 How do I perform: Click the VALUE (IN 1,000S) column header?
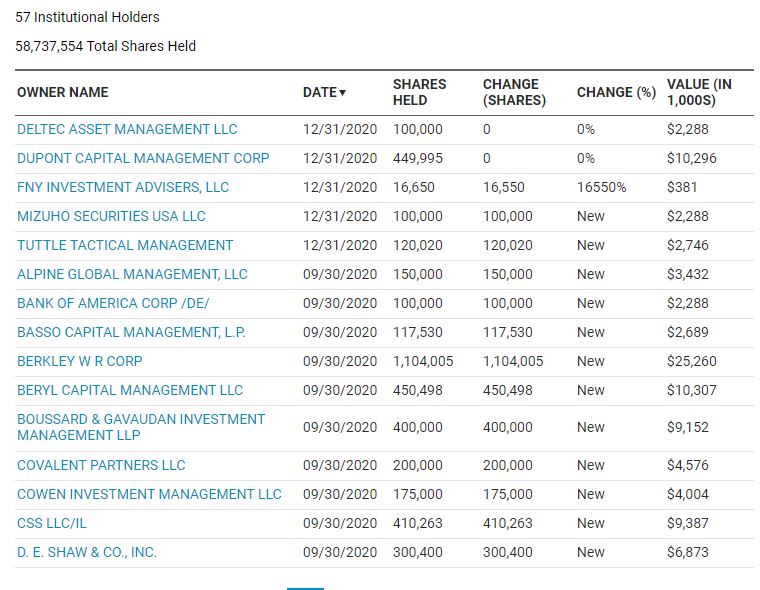699,92
